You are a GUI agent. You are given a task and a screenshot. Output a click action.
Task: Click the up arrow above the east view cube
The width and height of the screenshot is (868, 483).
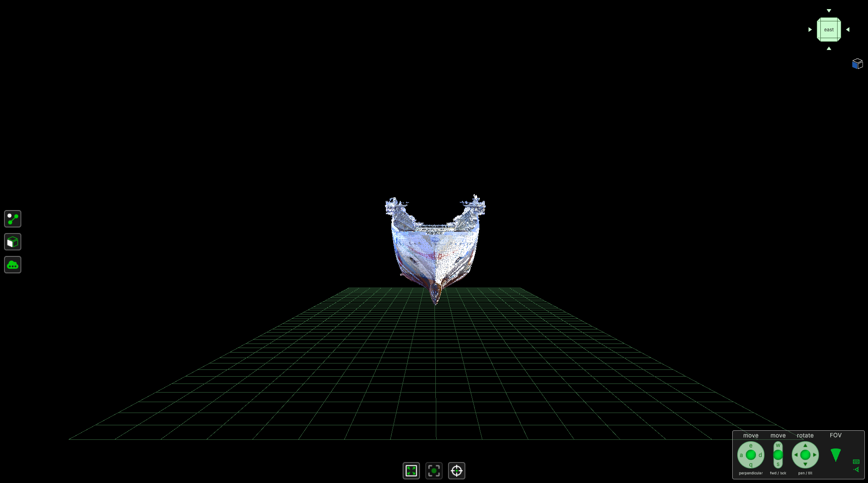pyautogui.click(x=829, y=10)
